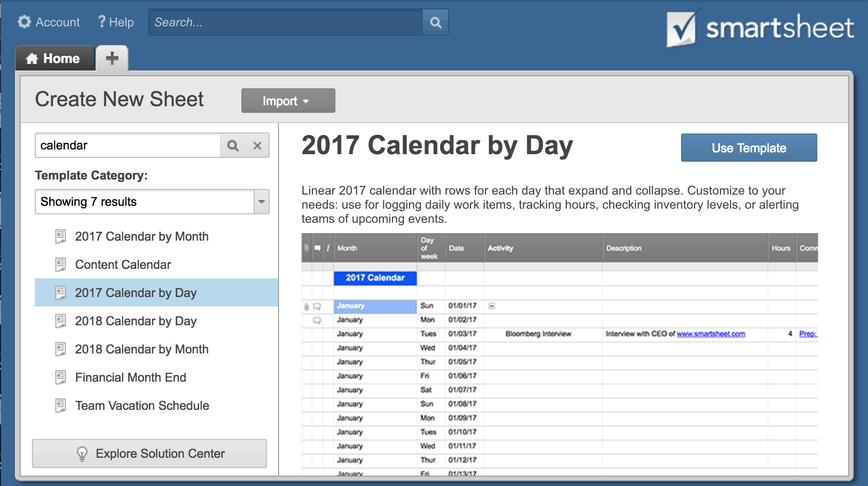The height and width of the screenshot is (486, 868).
Task: Open the Help question mark menu
Action: (116, 22)
